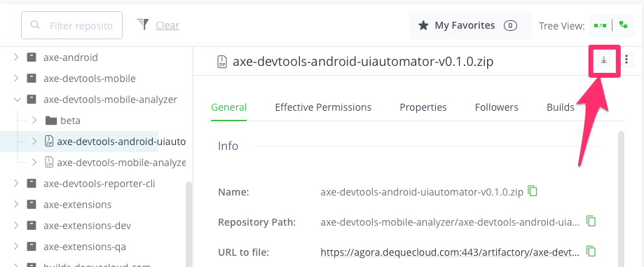Select axe-extensions in the tree

point(77,205)
